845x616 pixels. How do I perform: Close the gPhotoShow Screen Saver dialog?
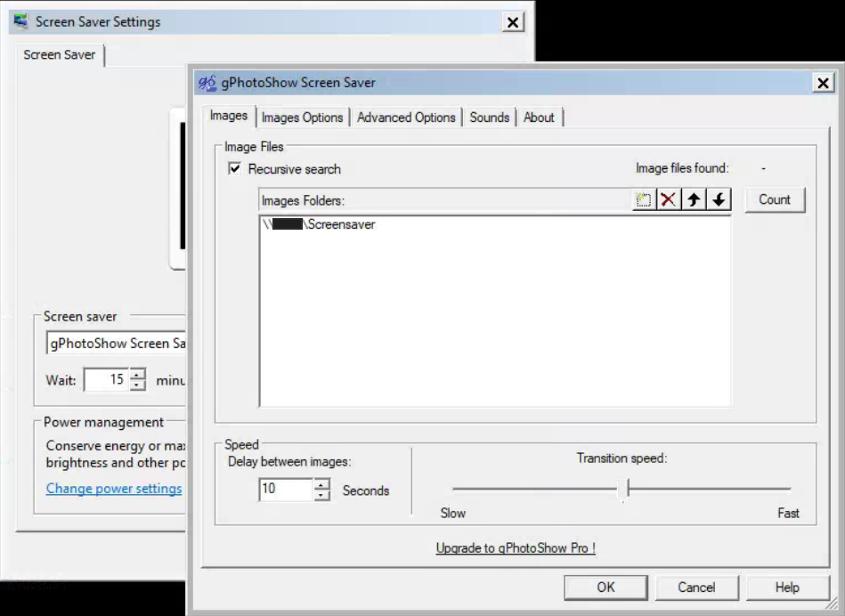coord(823,83)
